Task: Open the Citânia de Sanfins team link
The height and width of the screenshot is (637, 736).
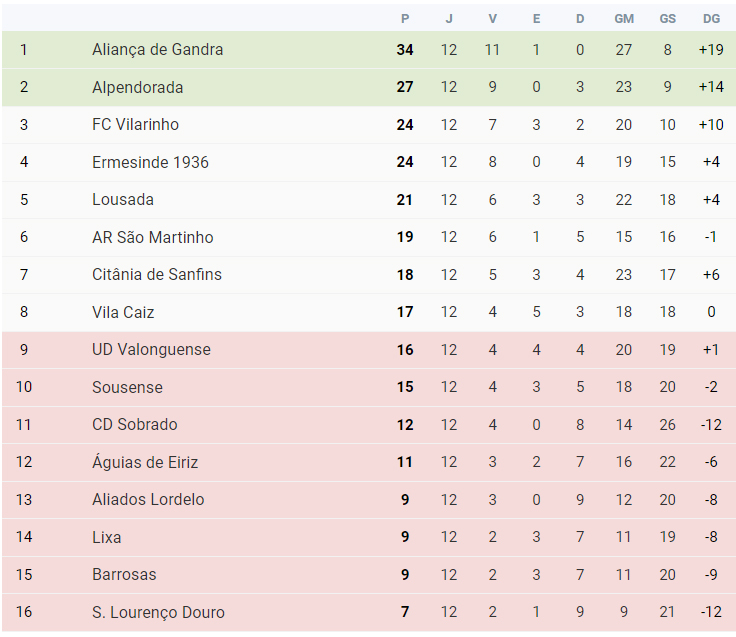Action: click(x=157, y=275)
